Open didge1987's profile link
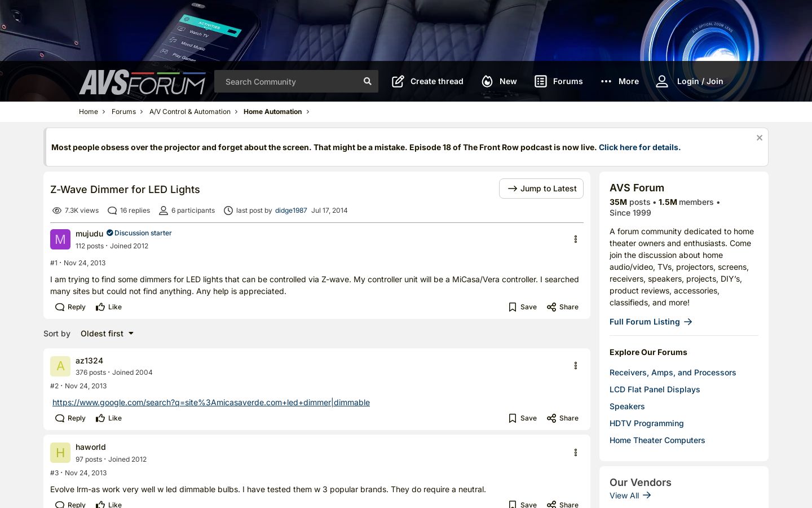This screenshot has width=812, height=508. click(291, 211)
